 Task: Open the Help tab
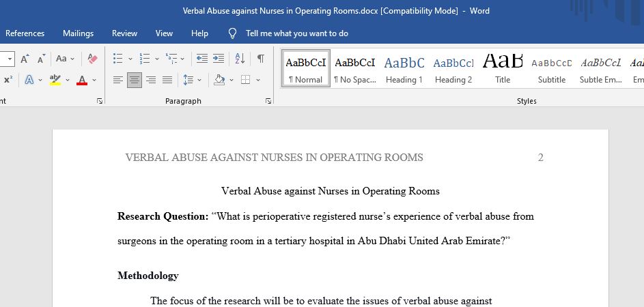pyautogui.click(x=199, y=33)
